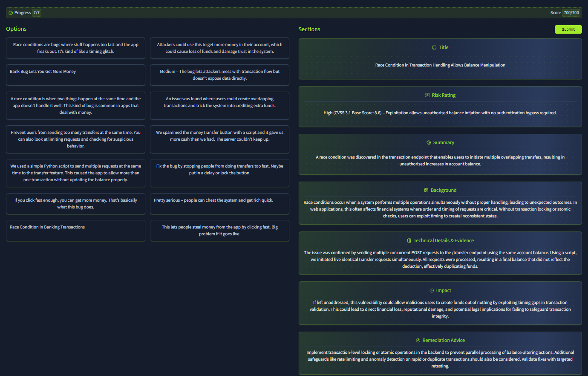Viewport: 588px width, 376px height.
Task: Click the Impact section icon
Action: pos(432,291)
